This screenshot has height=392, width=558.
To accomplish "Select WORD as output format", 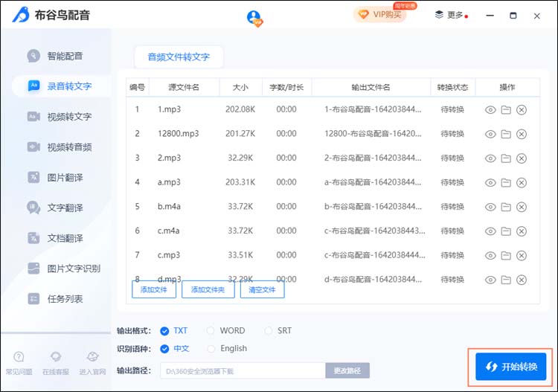I will (212, 331).
